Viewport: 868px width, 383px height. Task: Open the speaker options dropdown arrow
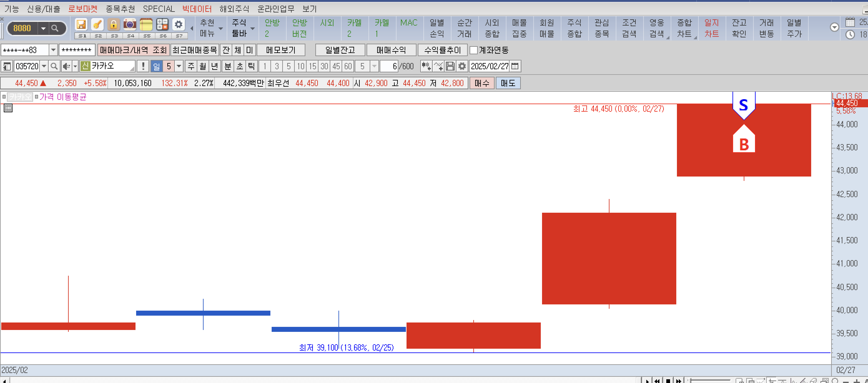75,66
